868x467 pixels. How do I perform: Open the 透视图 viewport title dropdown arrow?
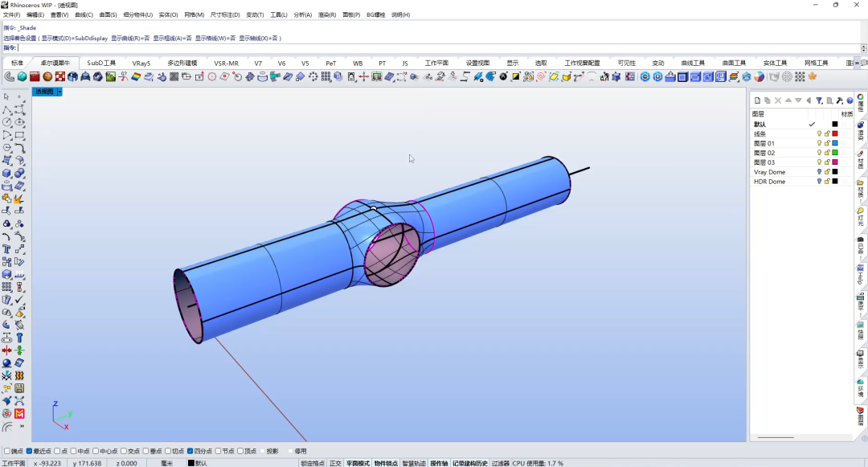pos(59,92)
